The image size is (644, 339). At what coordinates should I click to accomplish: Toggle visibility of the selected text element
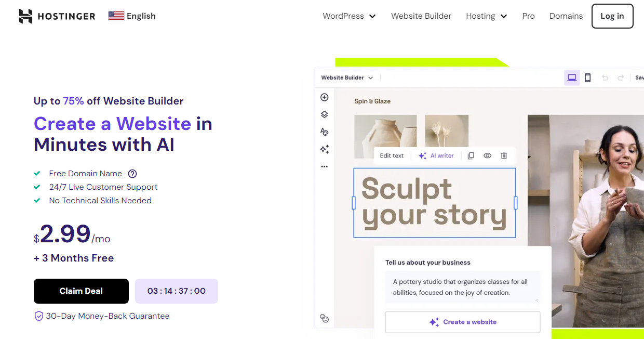point(487,155)
